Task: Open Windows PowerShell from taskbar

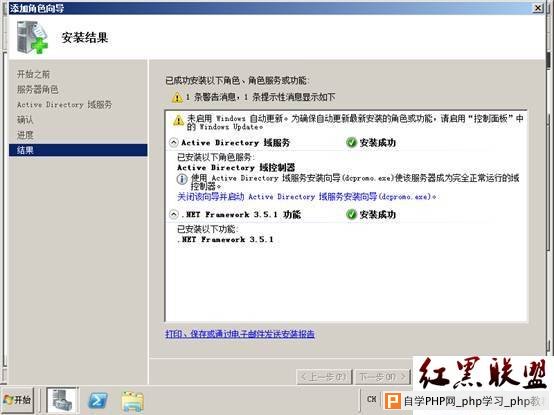Action: point(98,401)
